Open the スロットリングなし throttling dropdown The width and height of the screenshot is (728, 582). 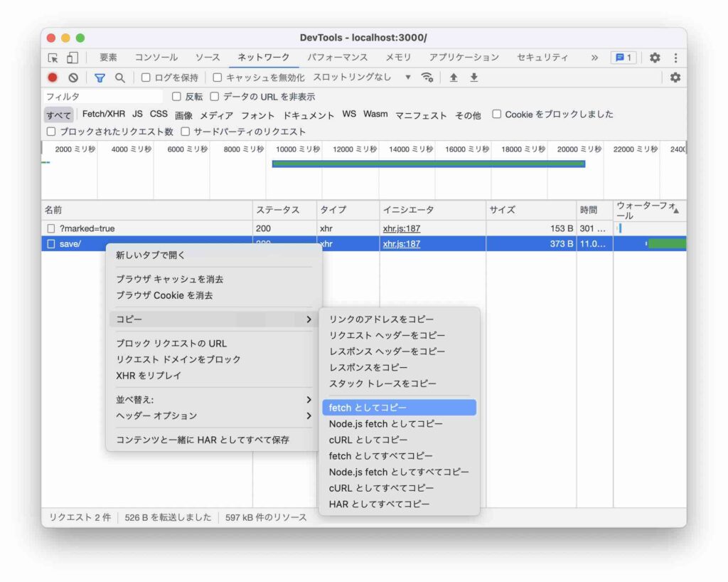click(362, 78)
